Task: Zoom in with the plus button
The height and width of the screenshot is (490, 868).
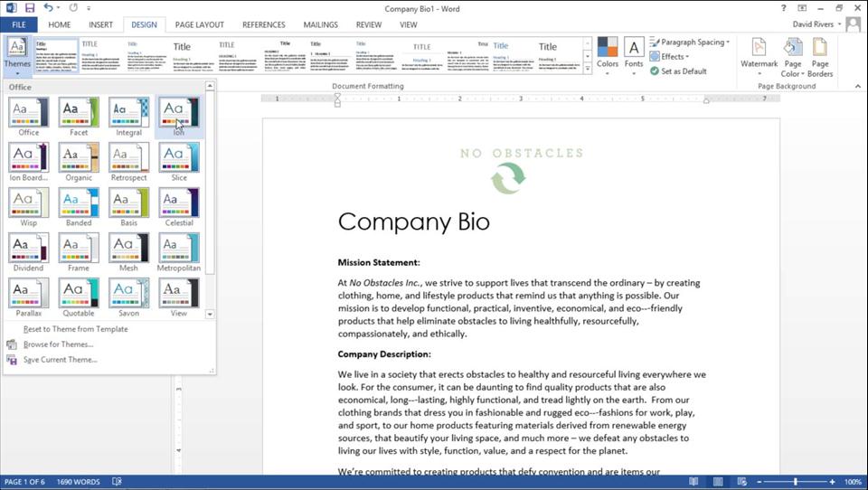Action: click(832, 482)
